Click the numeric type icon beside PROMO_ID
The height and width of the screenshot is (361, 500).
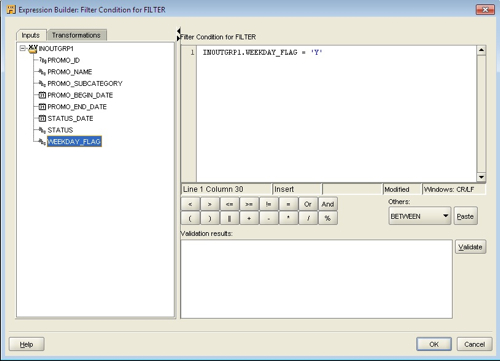point(42,60)
